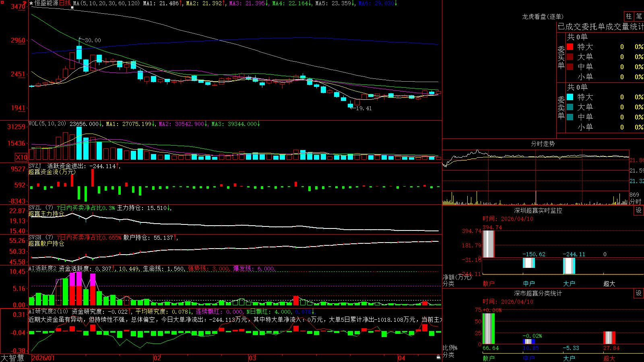Screen dimensions: 644x362
Task: Click the 委卖单 section label
Action: pos(561,108)
